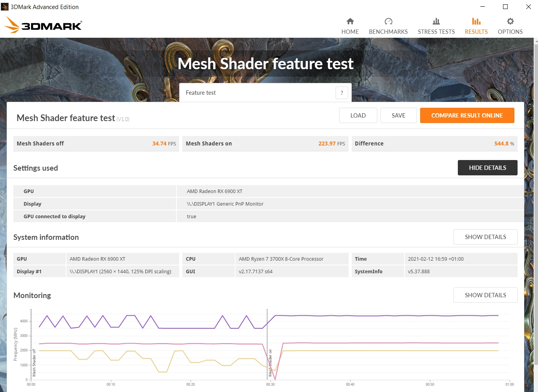Open the OPTIONS tab
This screenshot has height=392, width=538.
(510, 27)
